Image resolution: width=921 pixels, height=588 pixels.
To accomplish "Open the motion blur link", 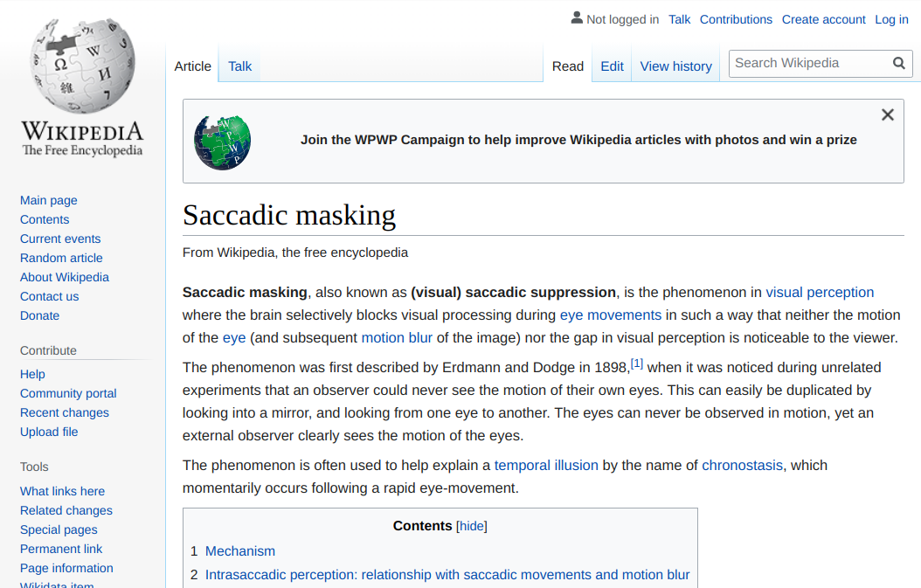I will [x=397, y=338].
